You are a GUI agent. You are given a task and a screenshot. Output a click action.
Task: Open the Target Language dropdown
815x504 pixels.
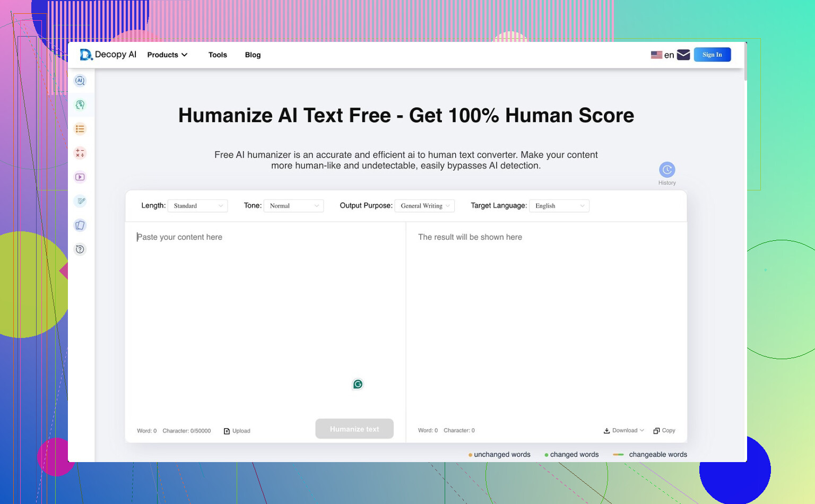click(x=559, y=206)
